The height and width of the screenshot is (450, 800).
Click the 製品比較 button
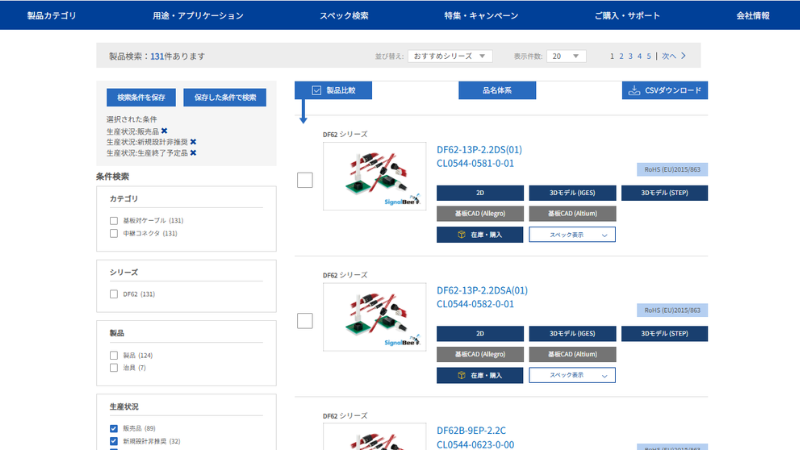click(x=333, y=90)
